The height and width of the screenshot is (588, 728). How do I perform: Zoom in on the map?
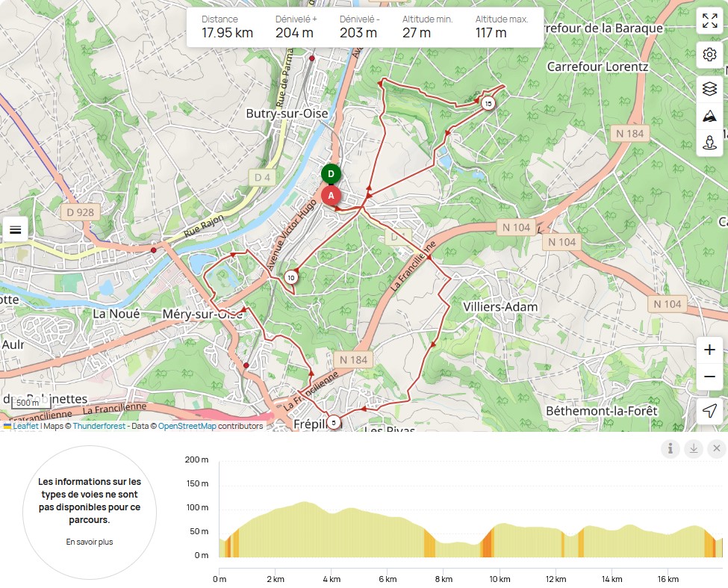(x=709, y=350)
